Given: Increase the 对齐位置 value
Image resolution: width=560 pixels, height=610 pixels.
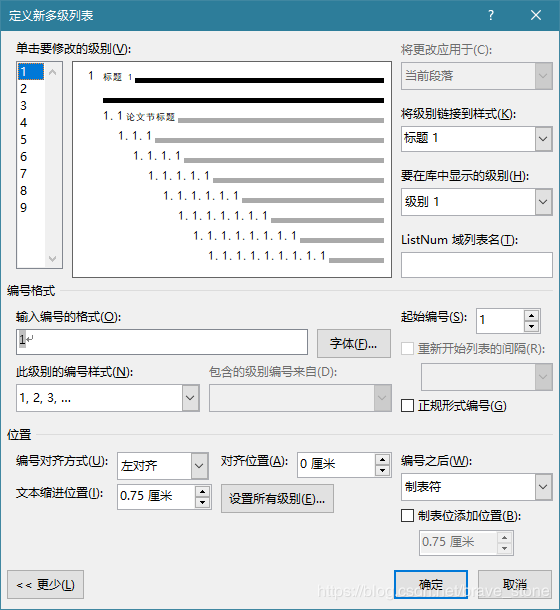Looking at the screenshot, I should pyautogui.click(x=383, y=459).
